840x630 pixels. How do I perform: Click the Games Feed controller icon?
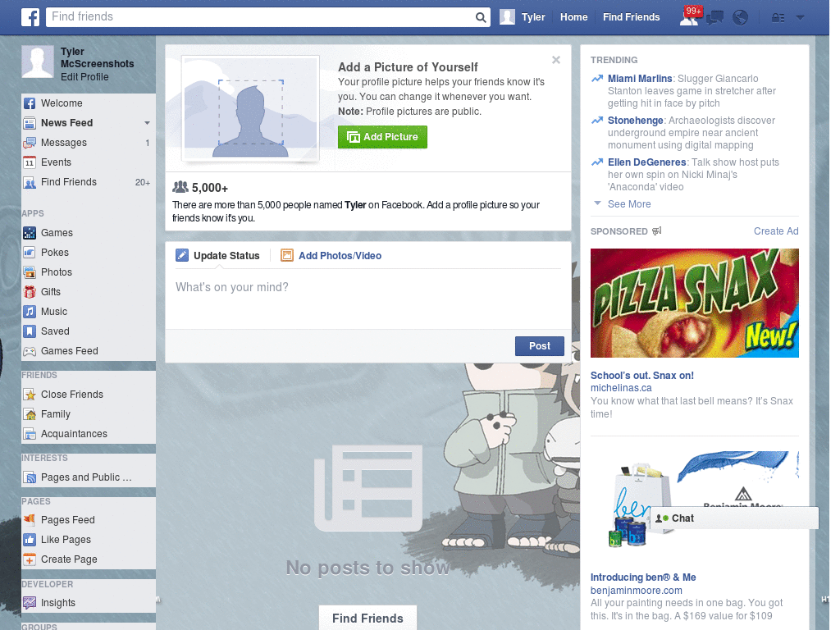[x=30, y=351]
